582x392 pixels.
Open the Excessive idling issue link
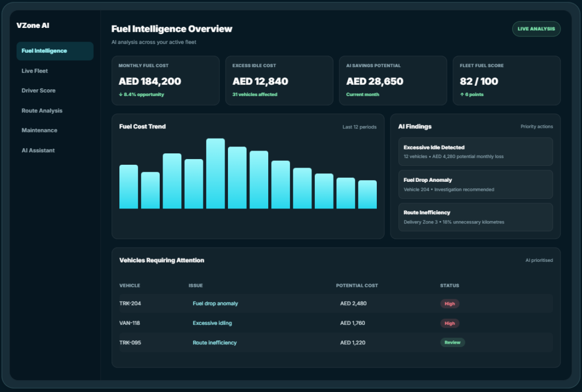(213, 323)
